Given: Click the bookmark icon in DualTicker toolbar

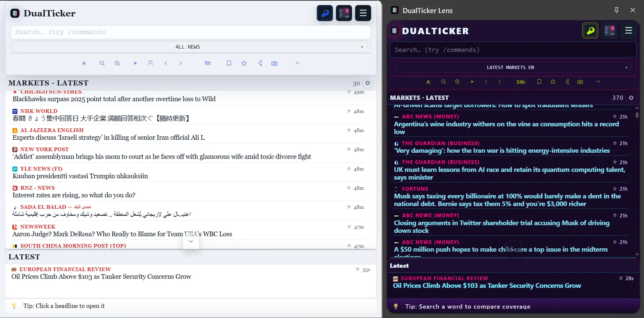Looking at the screenshot, I should pos(229,63).
